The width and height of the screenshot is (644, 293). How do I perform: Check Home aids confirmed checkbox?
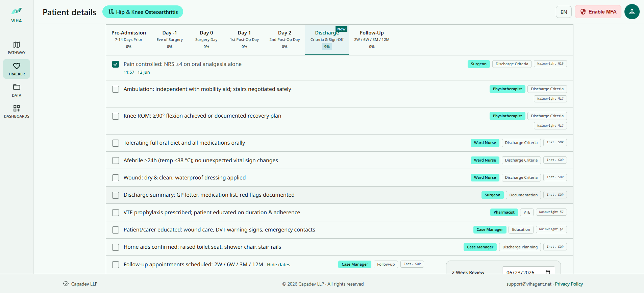click(116, 247)
